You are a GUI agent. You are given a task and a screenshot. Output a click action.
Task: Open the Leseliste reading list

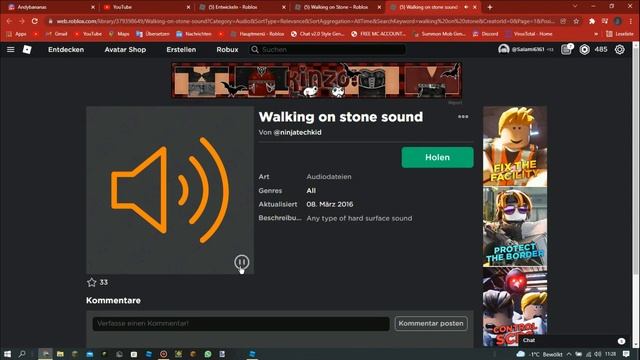click(x=620, y=34)
